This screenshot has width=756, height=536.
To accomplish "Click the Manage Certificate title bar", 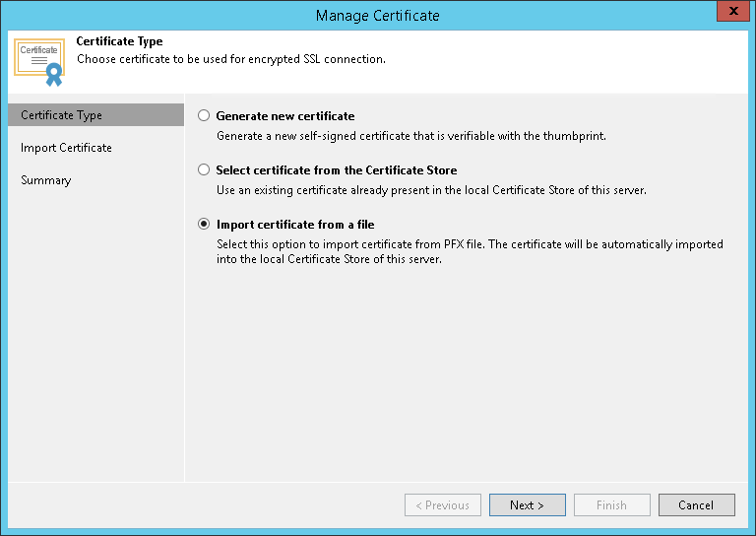I will (378, 15).
